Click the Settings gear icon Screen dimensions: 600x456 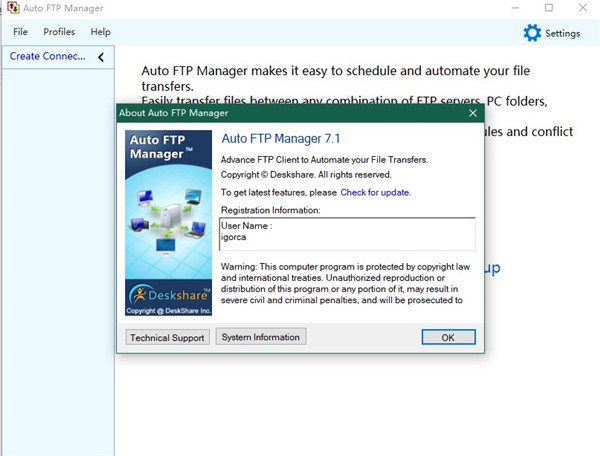click(532, 33)
